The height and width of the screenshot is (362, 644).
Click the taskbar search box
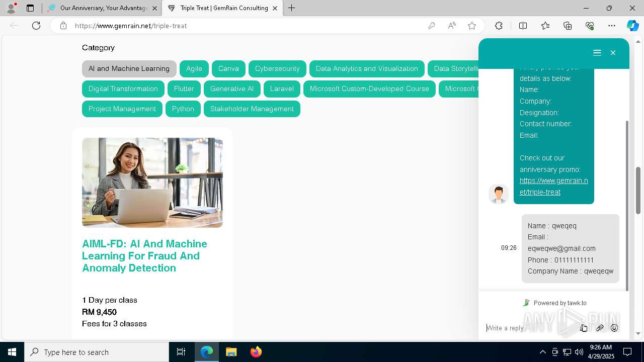click(97, 352)
